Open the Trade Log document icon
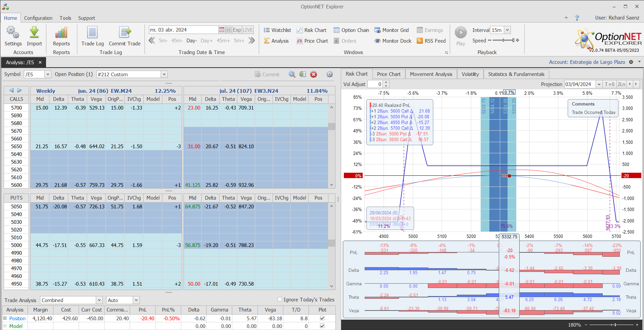Viewport: 644px width, 330px height. (x=92, y=33)
